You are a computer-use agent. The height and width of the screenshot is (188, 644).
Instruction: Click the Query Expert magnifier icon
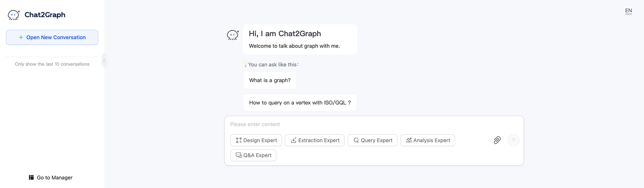pyautogui.click(x=356, y=140)
